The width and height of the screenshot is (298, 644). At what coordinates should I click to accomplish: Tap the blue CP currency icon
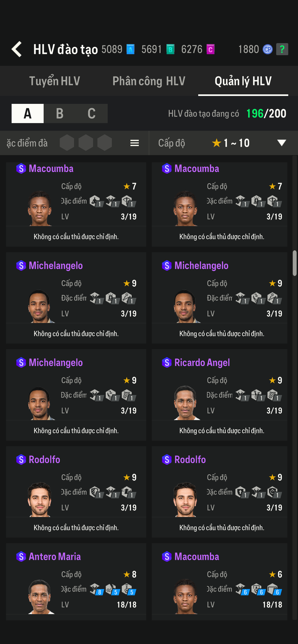[267, 49]
